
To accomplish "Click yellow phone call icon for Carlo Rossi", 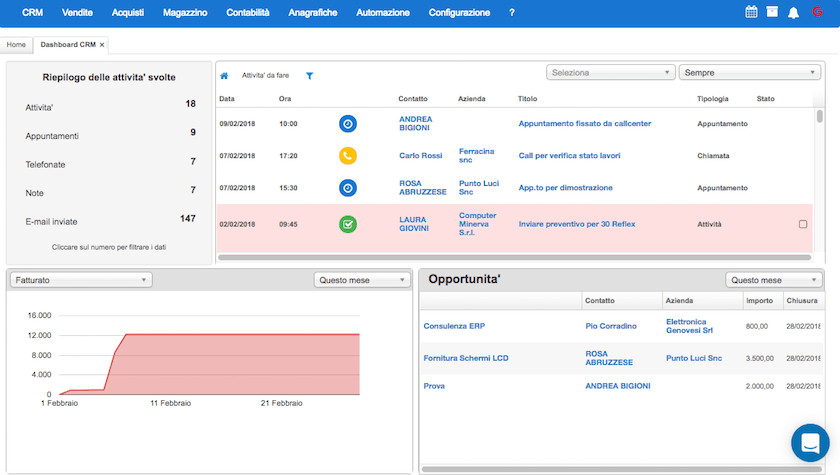I will click(x=347, y=156).
